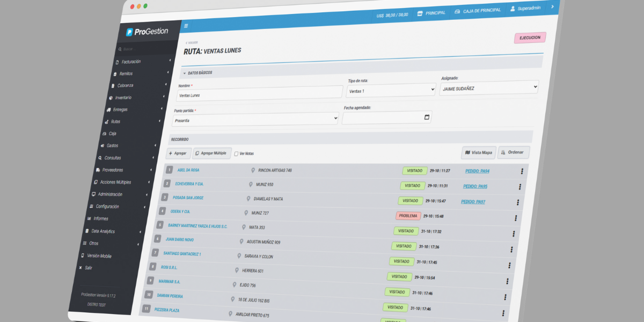Open the Inventario sidebar menu
Viewport: 644px width, 322px height.
[123, 98]
